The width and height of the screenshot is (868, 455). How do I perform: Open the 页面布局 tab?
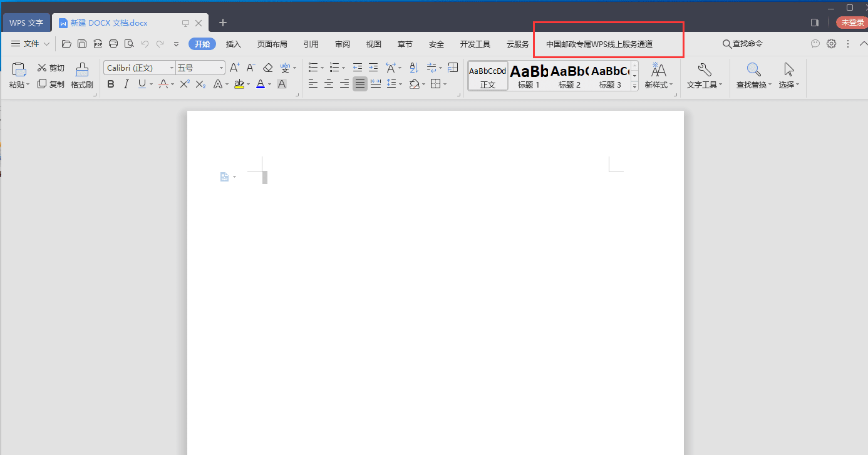point(272,44)
